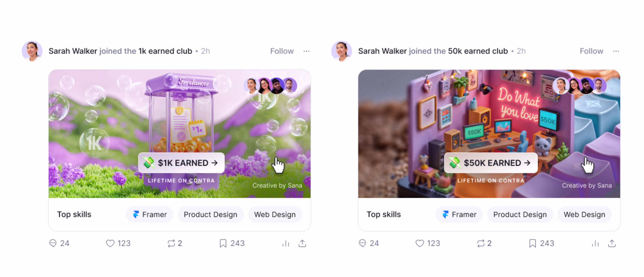Open comments on 50k earned post

click(x=362, y=243)
